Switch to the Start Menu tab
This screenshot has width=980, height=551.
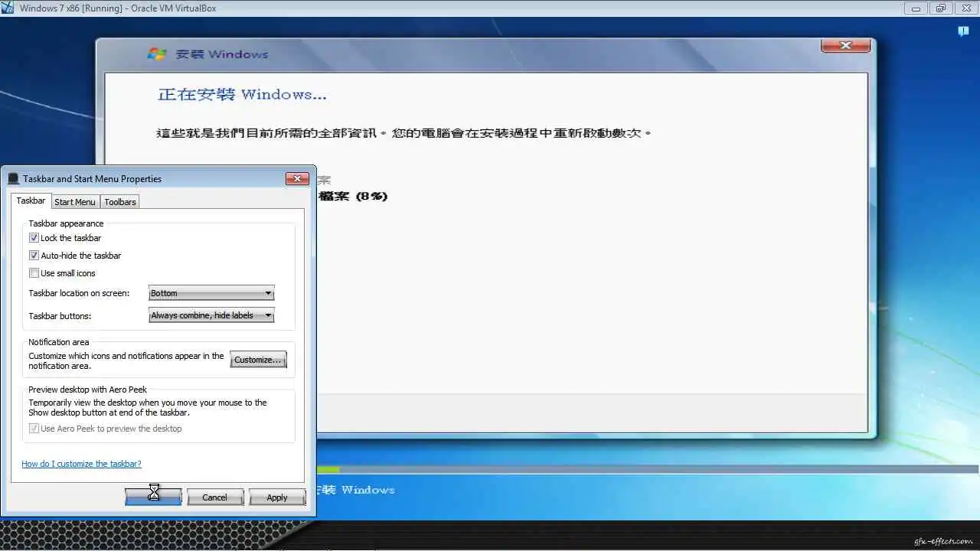[x=75, y=202]
